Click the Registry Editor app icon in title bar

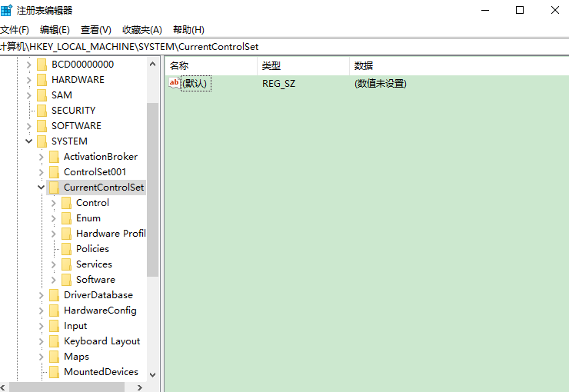click(7, 10)
